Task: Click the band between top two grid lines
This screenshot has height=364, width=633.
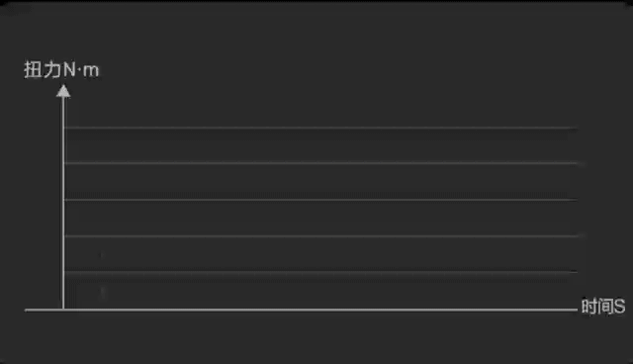Action: 320,145
